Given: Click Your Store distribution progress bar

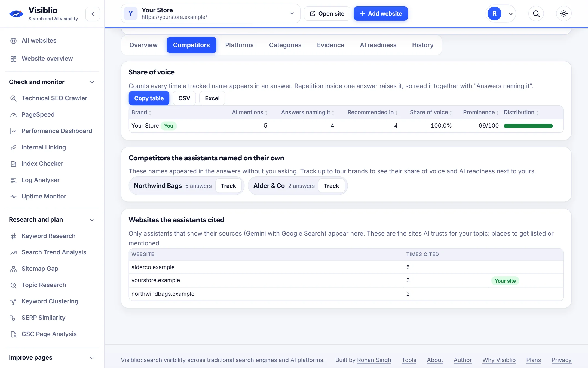Looking at the screenshot, I should click(528, 126).
